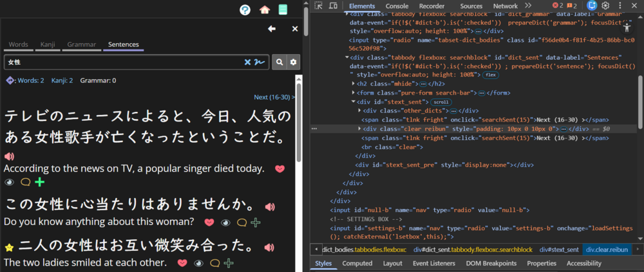The height and width of the screenshot is (272, 644).
Task: Clear the search field with the X icon
Action: tap(247, 62)
